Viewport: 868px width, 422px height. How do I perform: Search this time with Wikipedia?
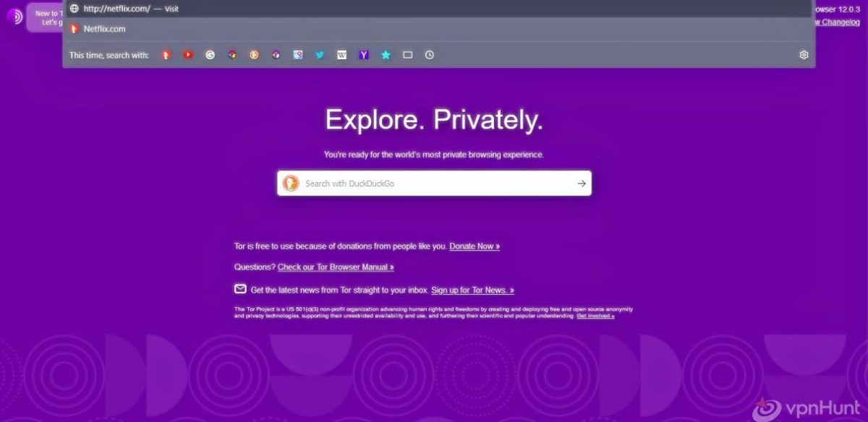(342, 55)
